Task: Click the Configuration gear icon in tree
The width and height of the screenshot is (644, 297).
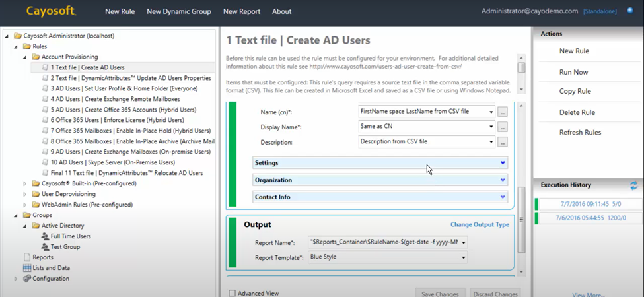Action: 27,279
